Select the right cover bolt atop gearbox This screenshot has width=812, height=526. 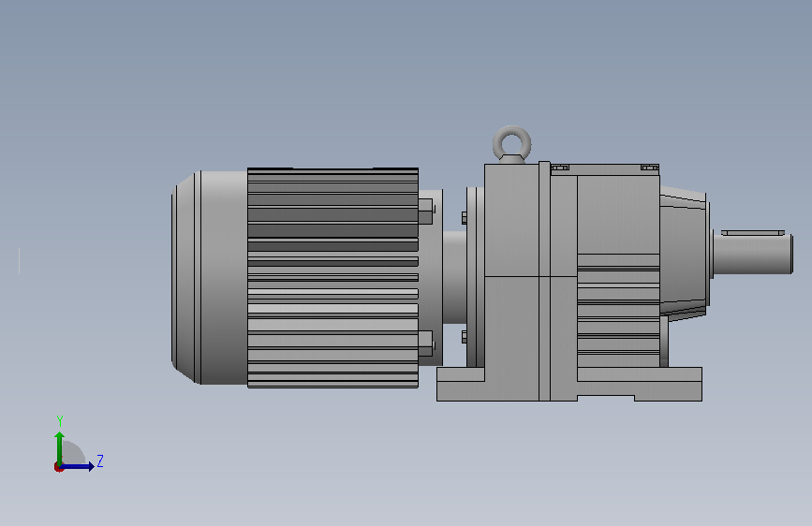click(x=650, y=168)
